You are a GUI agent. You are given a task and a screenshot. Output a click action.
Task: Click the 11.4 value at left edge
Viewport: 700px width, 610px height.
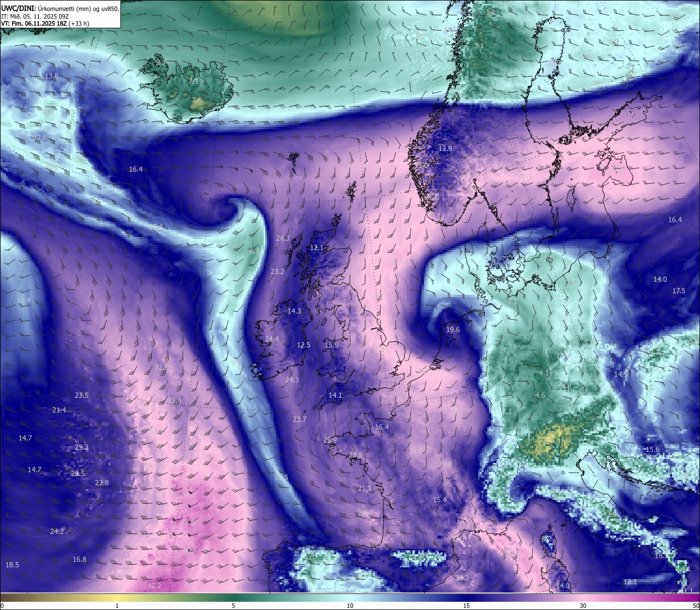click(x=24, y=300)
